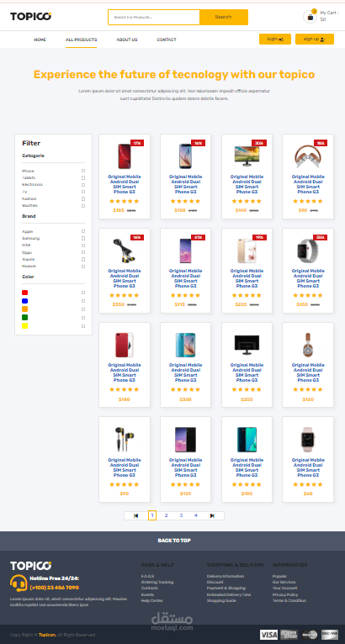The height and width of the screenshot is (644, 345).
Task: Tick the Oppo brand checkbox
Action: click(83, 252)
